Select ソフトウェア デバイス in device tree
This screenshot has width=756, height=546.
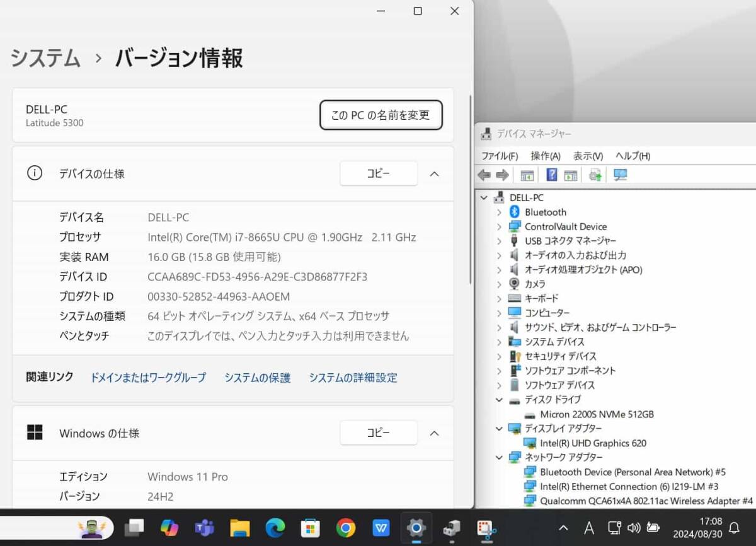559,385
